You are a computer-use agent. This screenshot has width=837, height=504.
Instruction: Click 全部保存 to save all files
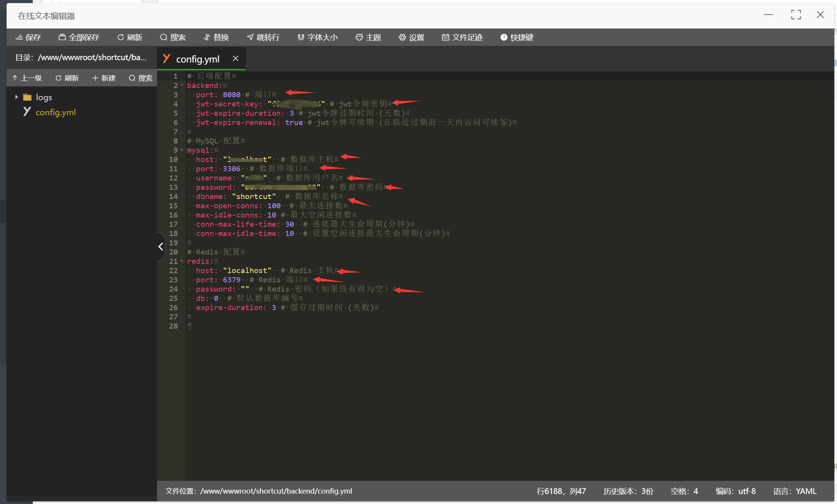pos(79,37)
